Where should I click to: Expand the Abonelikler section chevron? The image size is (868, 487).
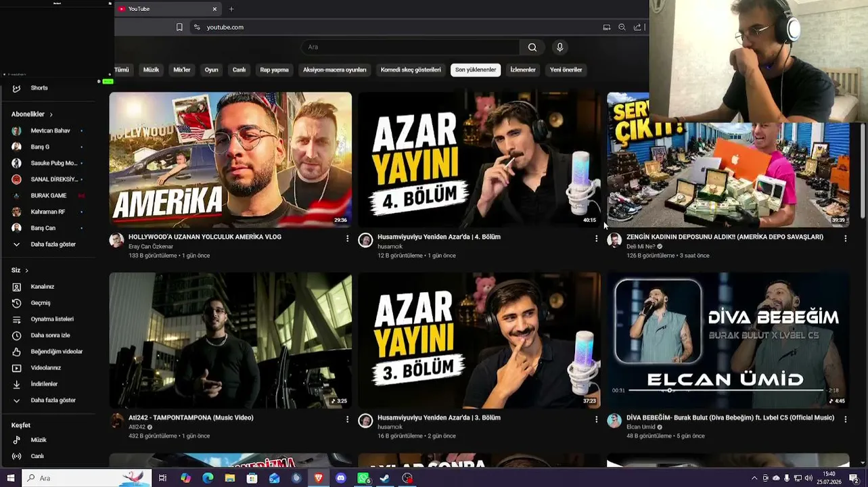[x=51, y=114]
